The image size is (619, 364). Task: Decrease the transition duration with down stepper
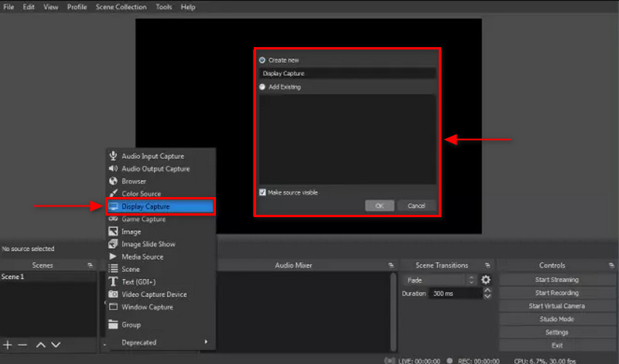[488, 296]
